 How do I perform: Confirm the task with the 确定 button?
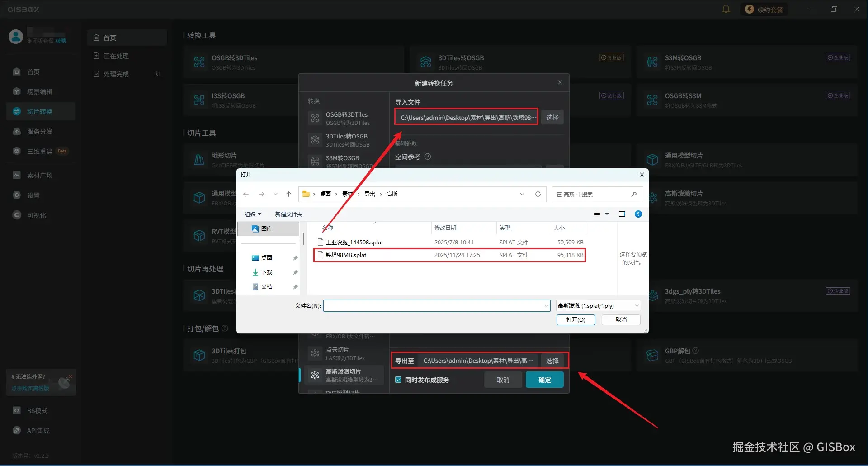pyautogui.click(x=544, y=380)
